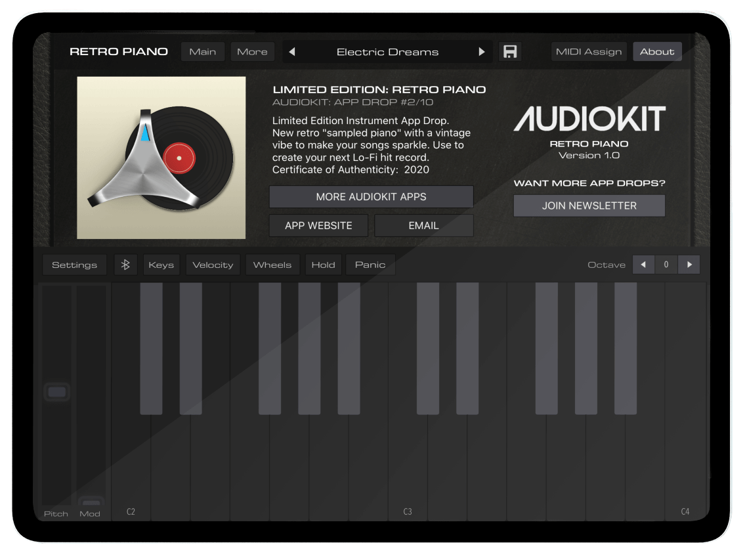745x560 pixels.
Task: Click the AudioKit logo
Action: click(x=589, y=119)
